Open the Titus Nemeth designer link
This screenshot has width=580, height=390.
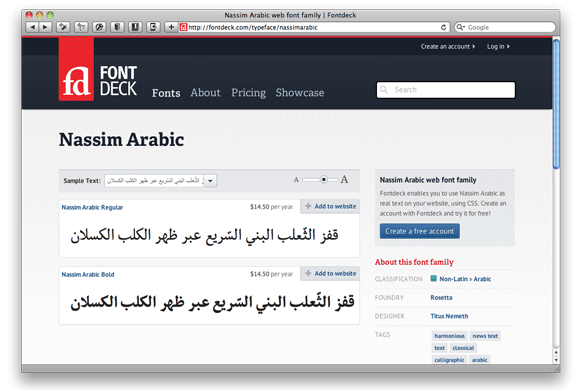point(449,316)
